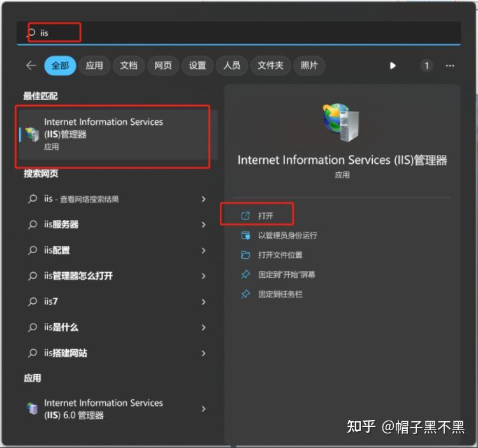Expand the iis配置 suggestion chevron
This screenshot has height=448, width=478.
(203, 250)
